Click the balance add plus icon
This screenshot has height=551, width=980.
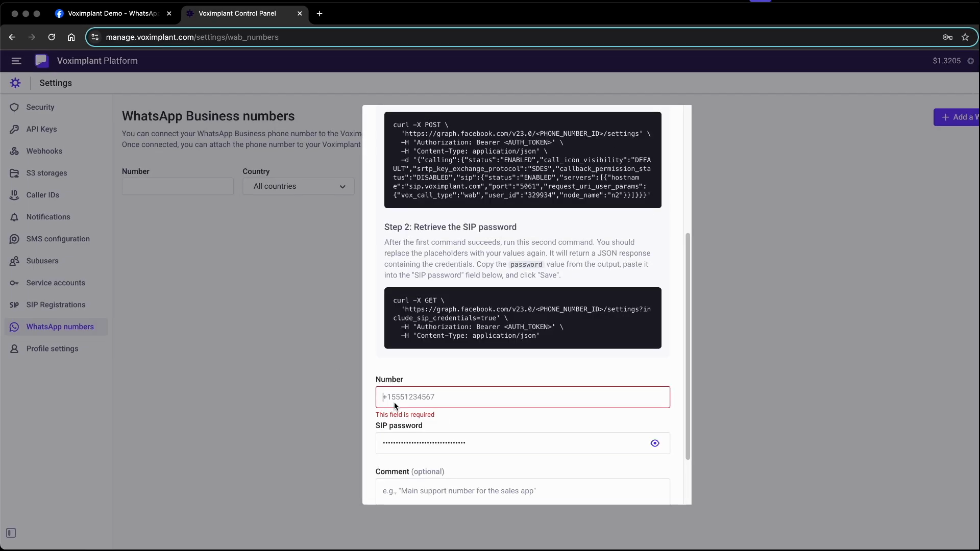coord(970,61)
